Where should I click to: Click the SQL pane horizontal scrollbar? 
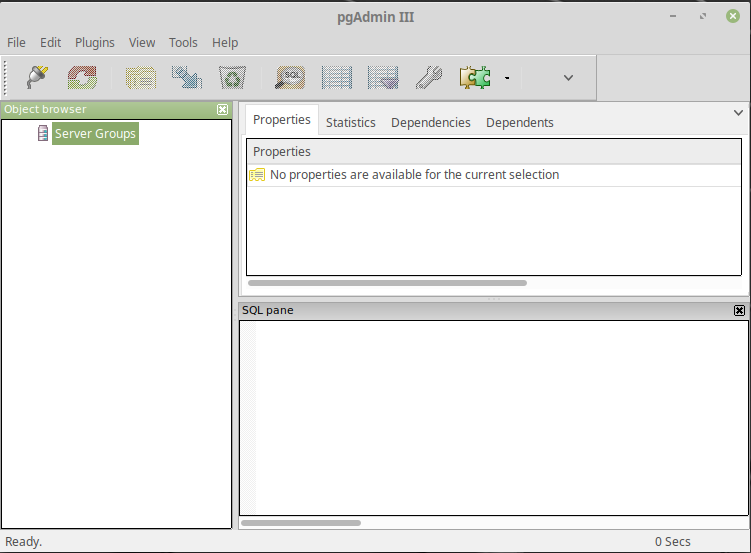click(x=301, y=523)
